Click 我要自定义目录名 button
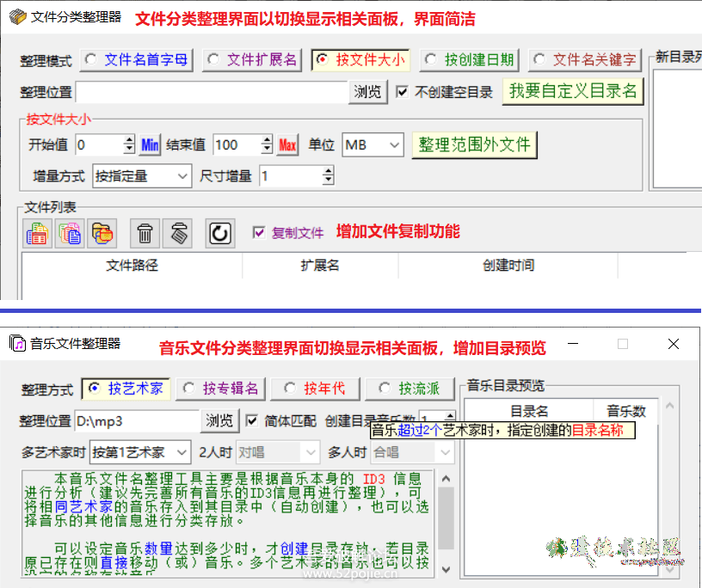The image size is (702, 588). click(x=573, y=91)
